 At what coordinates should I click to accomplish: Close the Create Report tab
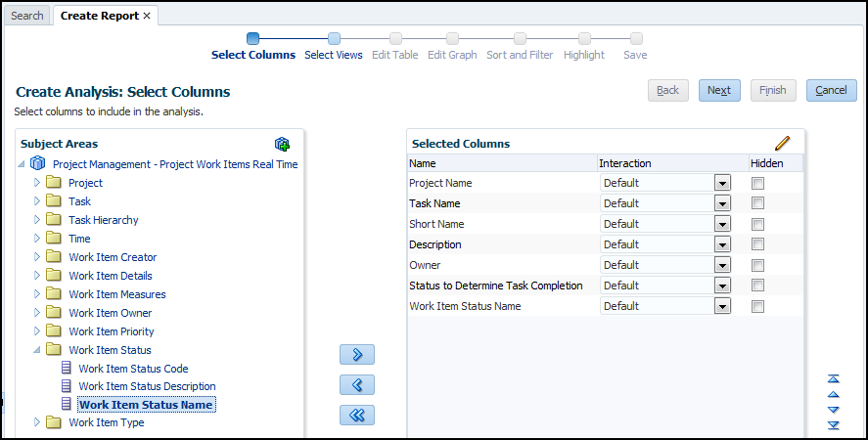(147, 16)
